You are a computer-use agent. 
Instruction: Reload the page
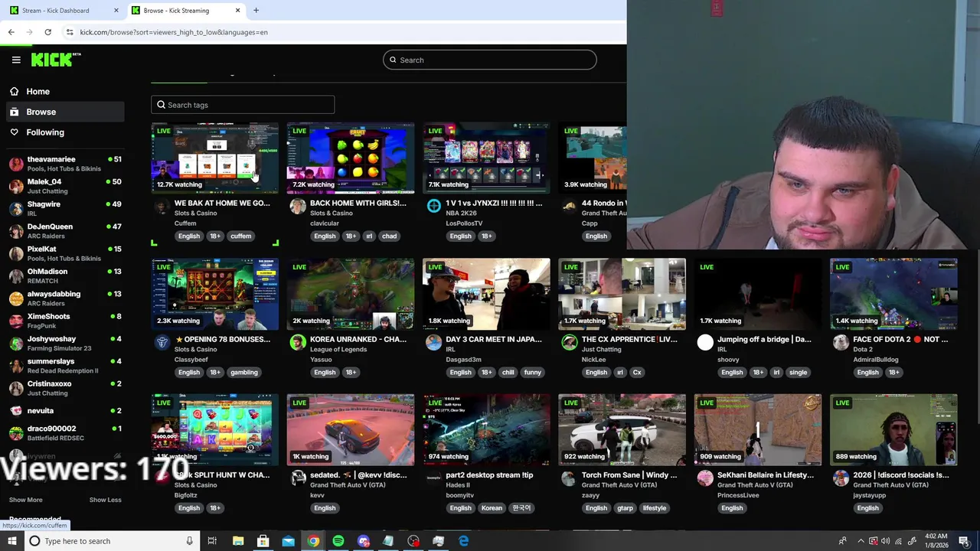click(x=47, y=32)
